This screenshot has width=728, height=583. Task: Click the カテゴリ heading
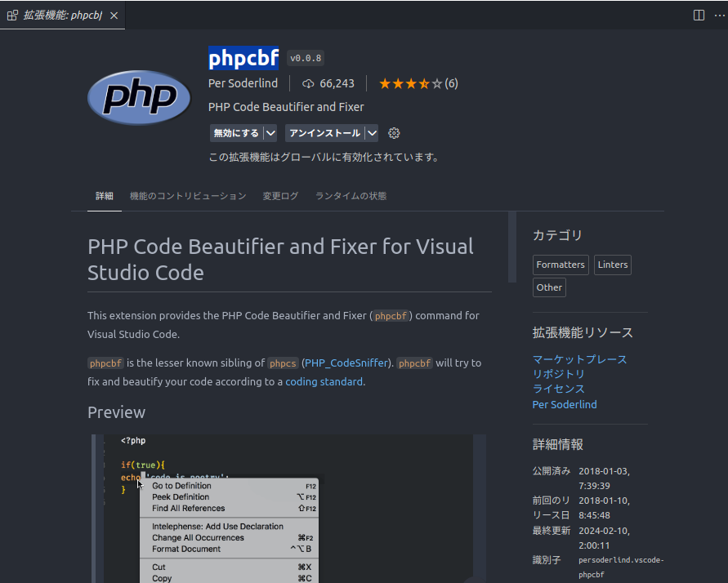point(557,235)
